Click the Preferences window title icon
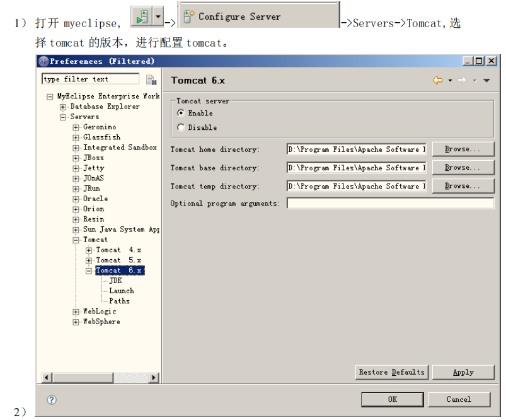Screen dimensions: 506x420 [x=43, y=61]
